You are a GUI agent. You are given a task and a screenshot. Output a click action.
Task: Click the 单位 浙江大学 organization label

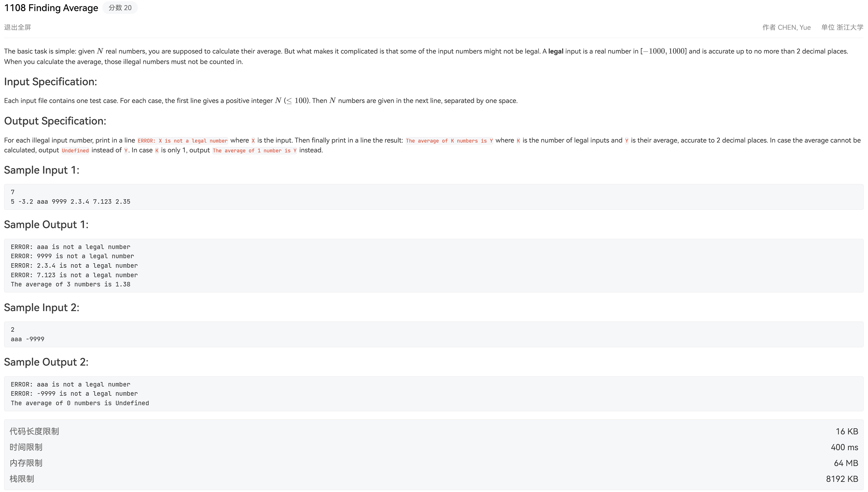click(842, 27)
